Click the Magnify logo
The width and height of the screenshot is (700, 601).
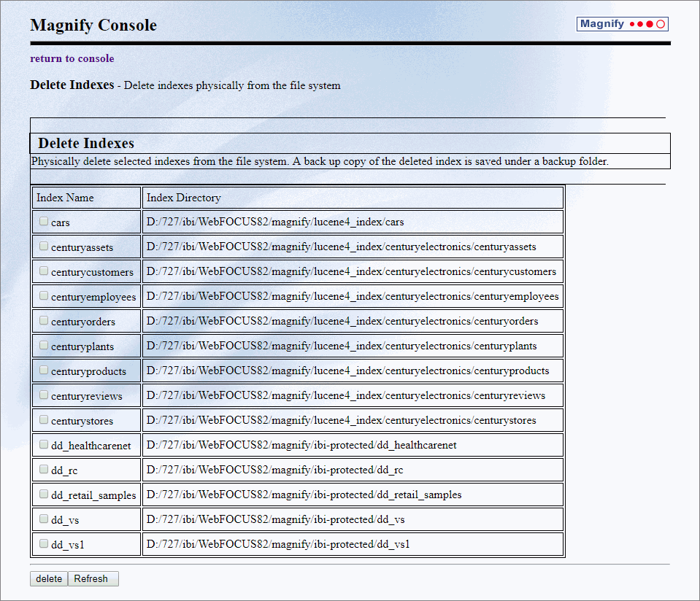pyautogui.click(x=623, y=24)
